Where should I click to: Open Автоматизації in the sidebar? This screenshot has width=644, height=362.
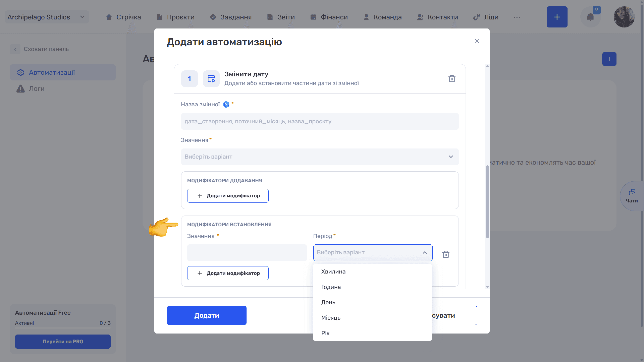[63, 72]
